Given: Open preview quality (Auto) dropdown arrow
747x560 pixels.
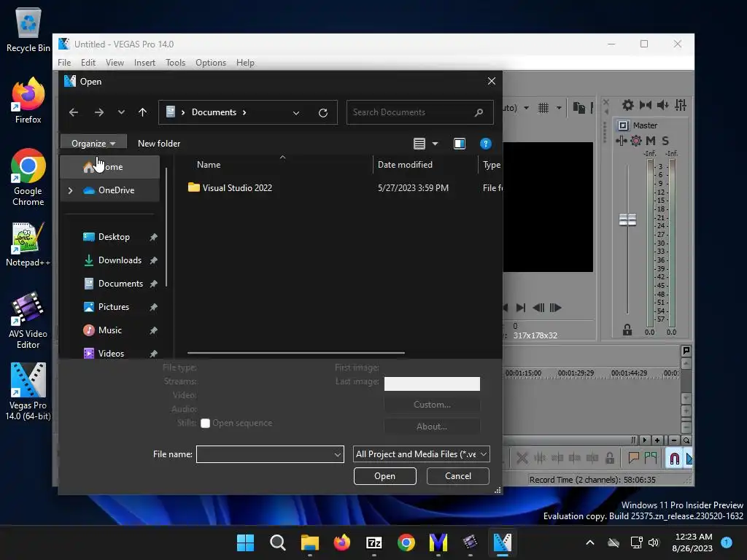Looking at the screenshot, I should 527,108.
